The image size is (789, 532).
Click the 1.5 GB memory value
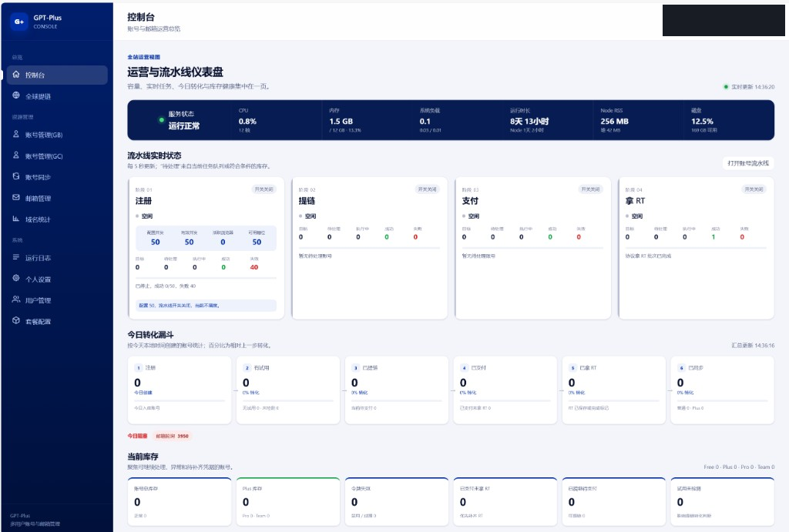click(341, 121)
